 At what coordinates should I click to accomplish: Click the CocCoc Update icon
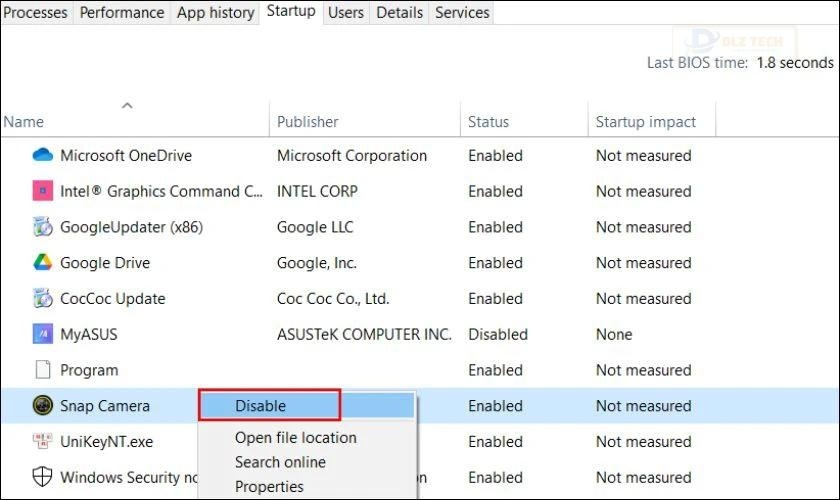(42, 299)
